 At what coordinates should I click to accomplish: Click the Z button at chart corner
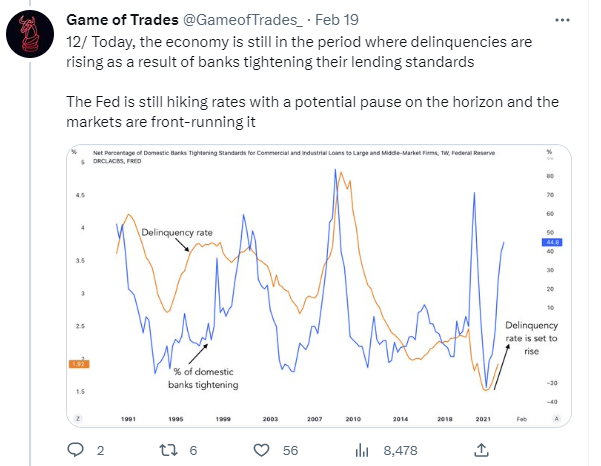tap(77, 416)
